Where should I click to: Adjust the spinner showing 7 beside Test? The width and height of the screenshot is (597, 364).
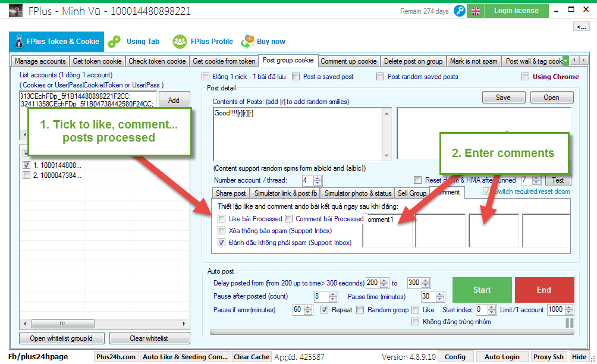pyautogui.click(x=536, y=180)
